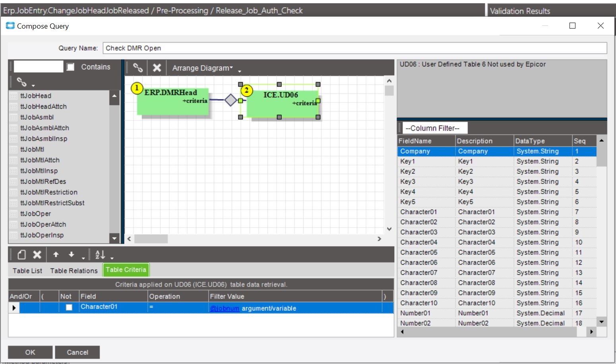
Task: Click the new criteria row icon
Action: tap(22, 254)
